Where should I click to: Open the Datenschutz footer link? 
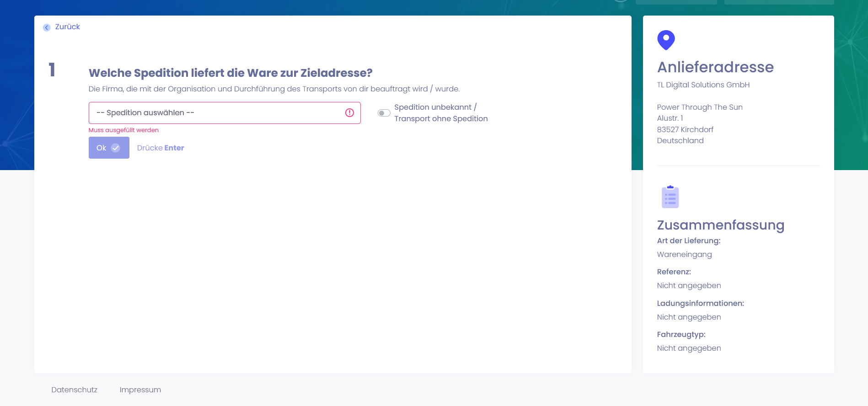click(x=74, y=390)
